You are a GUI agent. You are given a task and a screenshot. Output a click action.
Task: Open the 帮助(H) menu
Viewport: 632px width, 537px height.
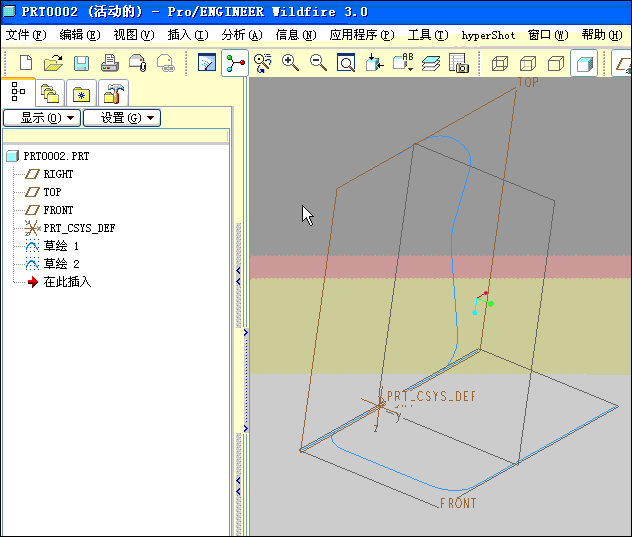pos(602,35)
